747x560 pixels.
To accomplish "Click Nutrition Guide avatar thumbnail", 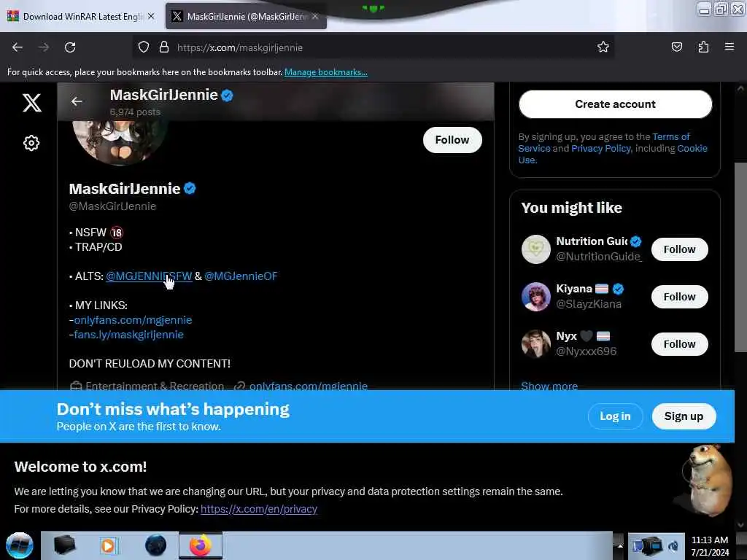I will [536, 249].
